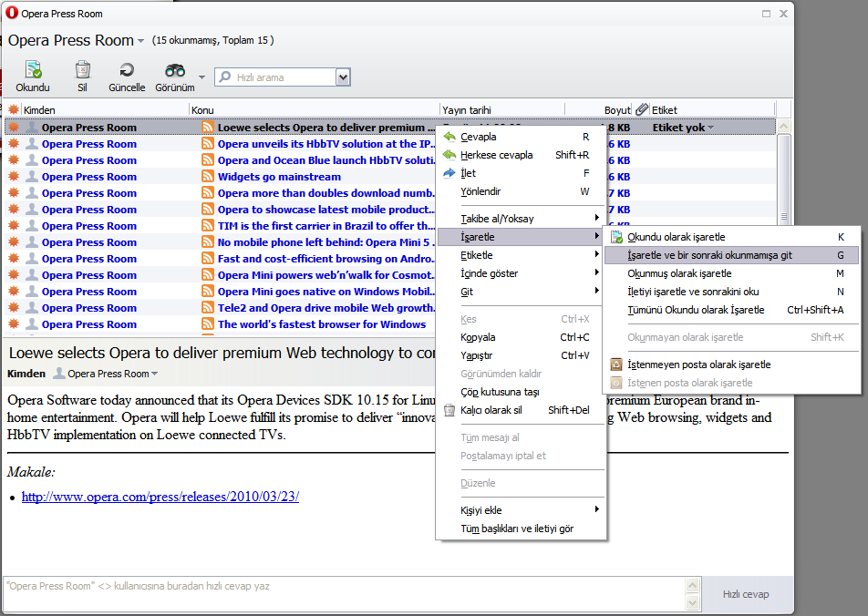Screen dimensions: 868x616
Task: Click the Cevapla reply arrow icon
Action: pyautogui.click(x=449, y=137)
